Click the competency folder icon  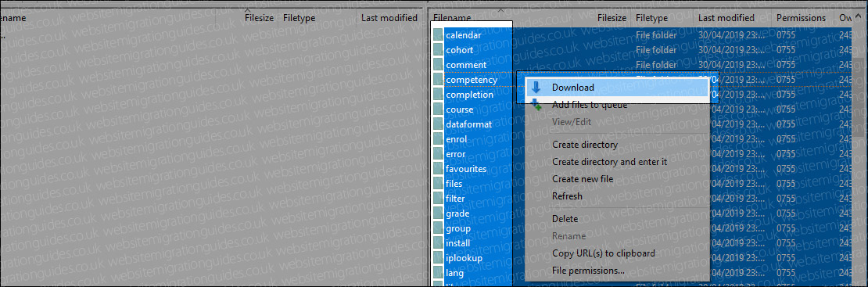[x=439, y=80]
